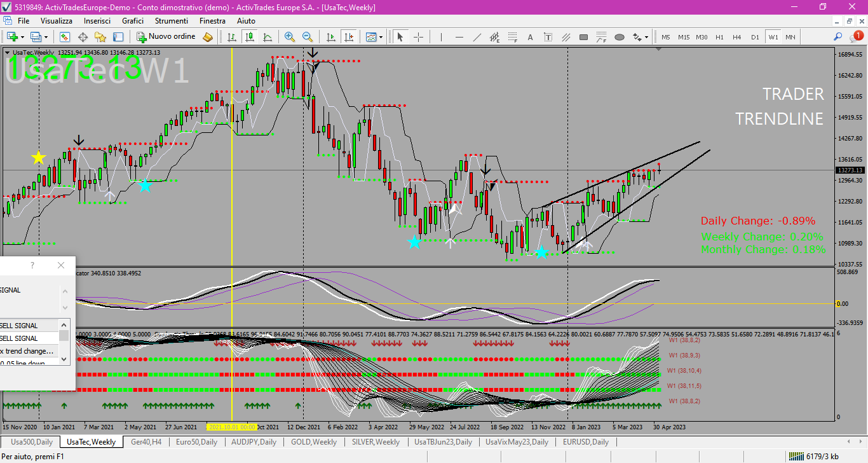Switch to M5 timeframe
Image resolution: width=868 pixels, height=463 pixels.
click(666, 37)
